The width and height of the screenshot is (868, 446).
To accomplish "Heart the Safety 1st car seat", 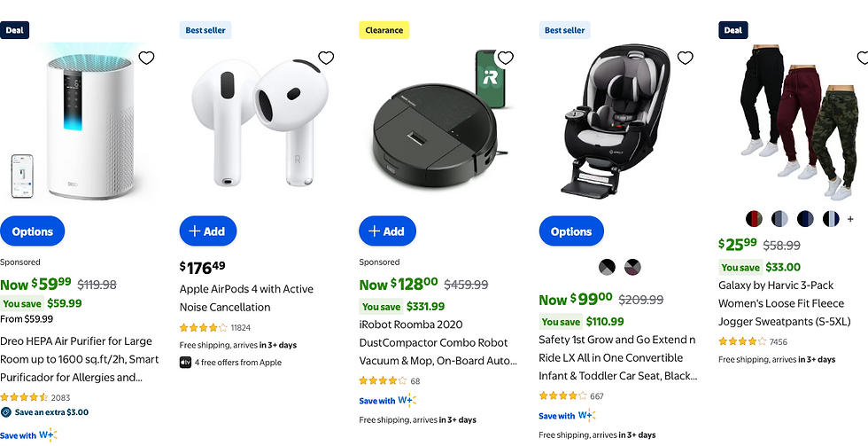I will pos(685,59).
